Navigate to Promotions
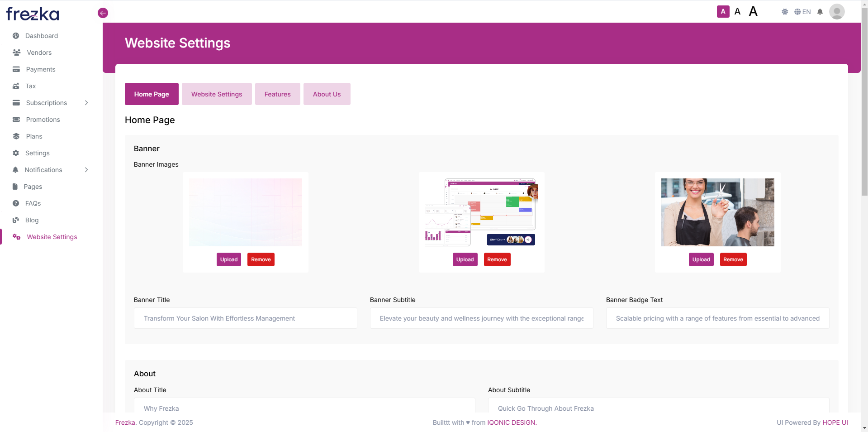The width and height of the screenshot is (868, 432). [x=43, y=120]
